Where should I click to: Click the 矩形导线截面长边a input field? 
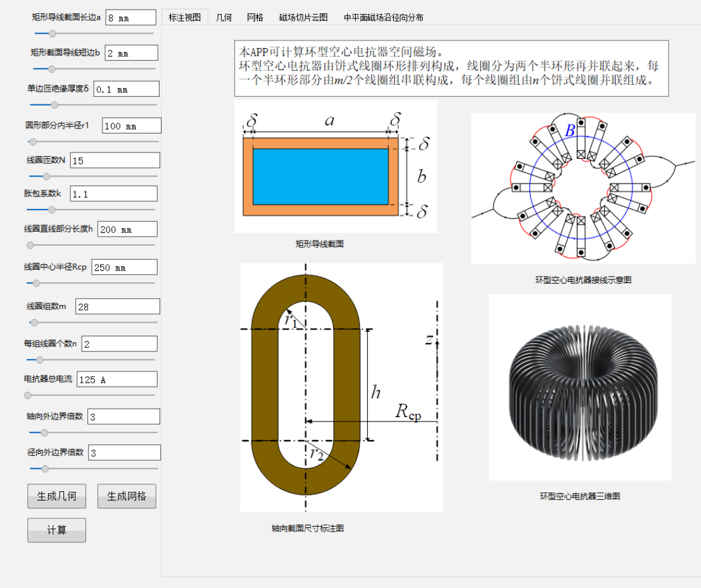[130, 18]
